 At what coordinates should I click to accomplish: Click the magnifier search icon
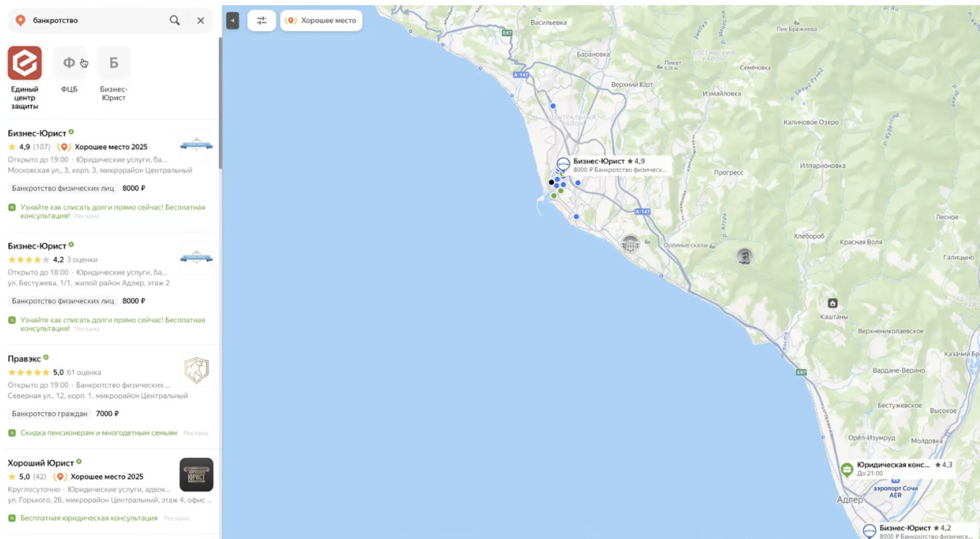click(x=175, y=21)
